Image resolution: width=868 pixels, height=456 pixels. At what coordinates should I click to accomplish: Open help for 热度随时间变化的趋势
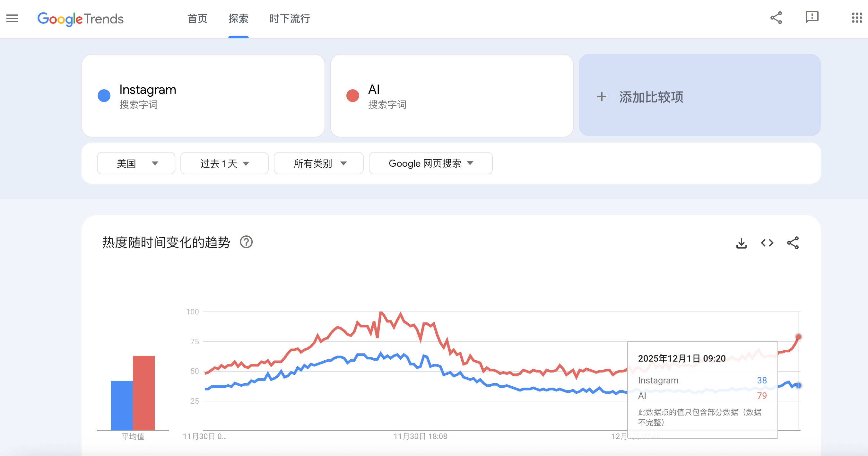click(x=246, y=242)
